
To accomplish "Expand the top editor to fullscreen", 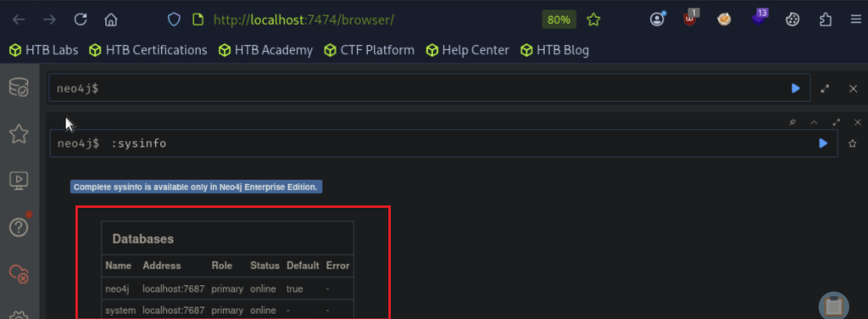I will point(825,88).
